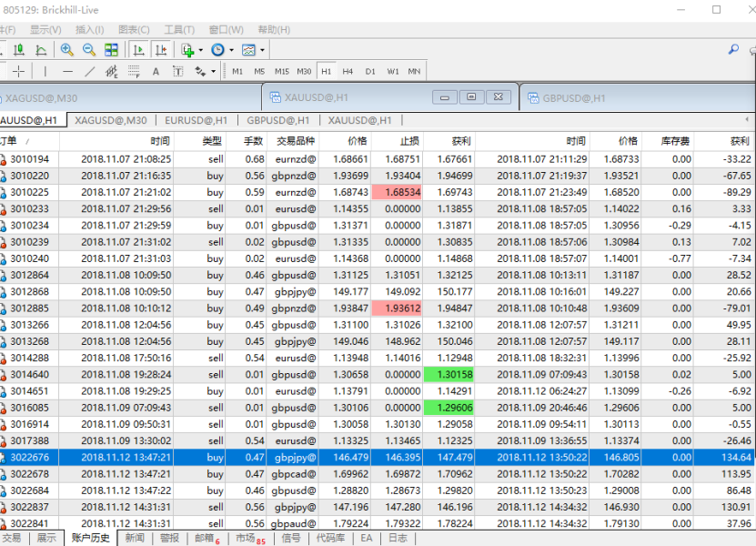756x546 pixels.
Task: Open the periodicity clock dropdown
Action: click(x=231, y=50)
